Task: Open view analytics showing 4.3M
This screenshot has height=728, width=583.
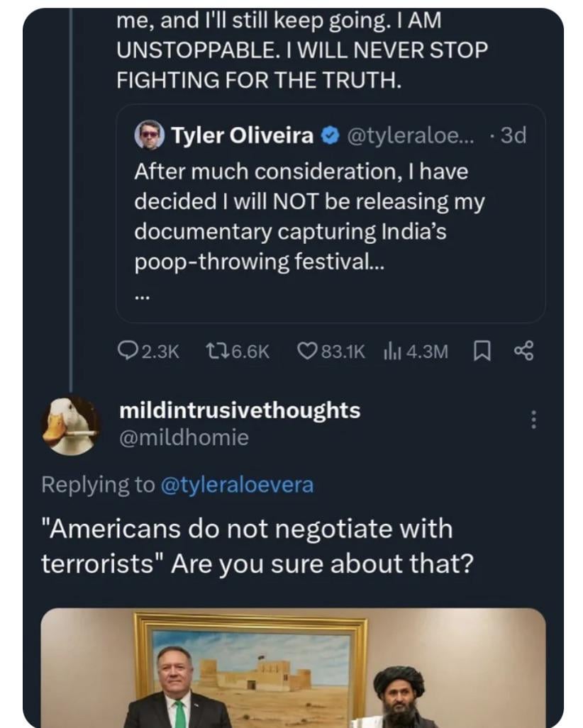Action: pos(392,351)
